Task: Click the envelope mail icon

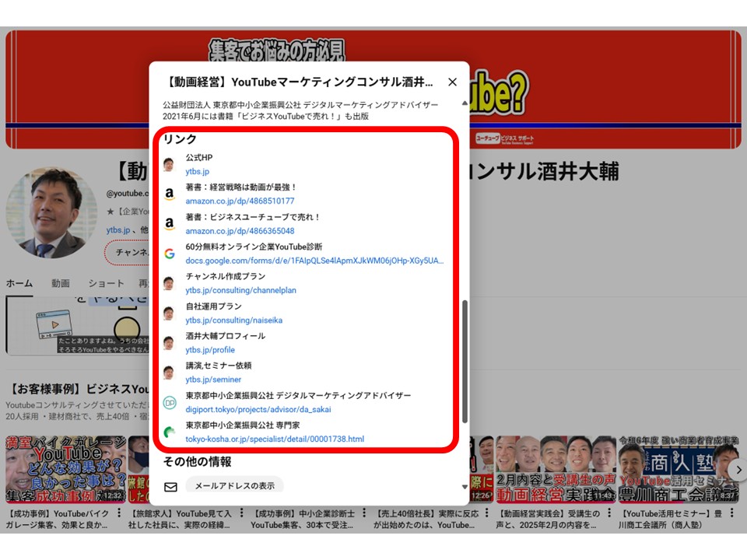Action: 170,487
